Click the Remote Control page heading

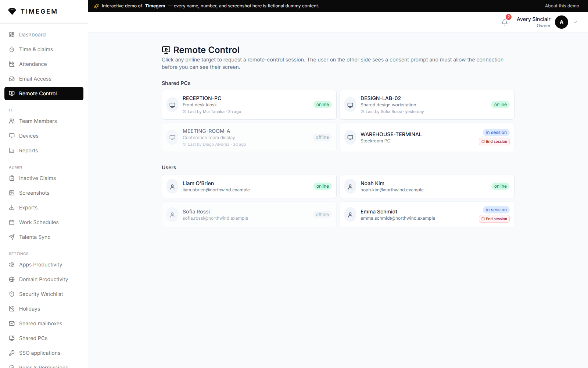(x=206, y=50)
